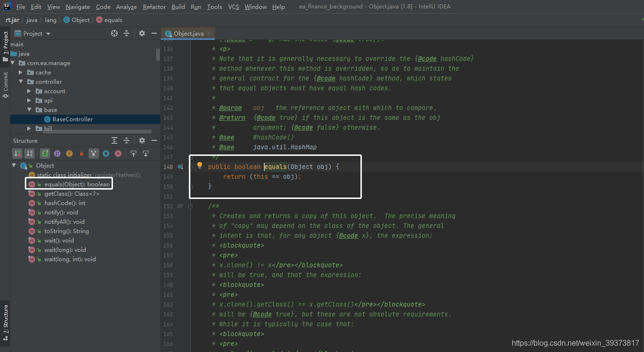Viewport: 644px width, 352px height.
Task: Click the Commit tool window icon
Action: (x=5, y=95)
